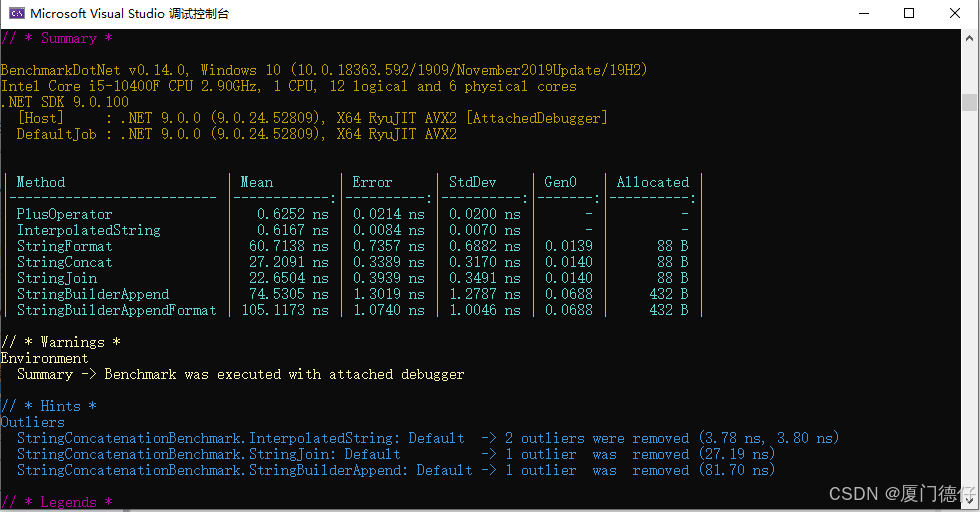Viewport: 980px width, 512px height.
Task: Click the Outliers label
Action: point(32,422)
